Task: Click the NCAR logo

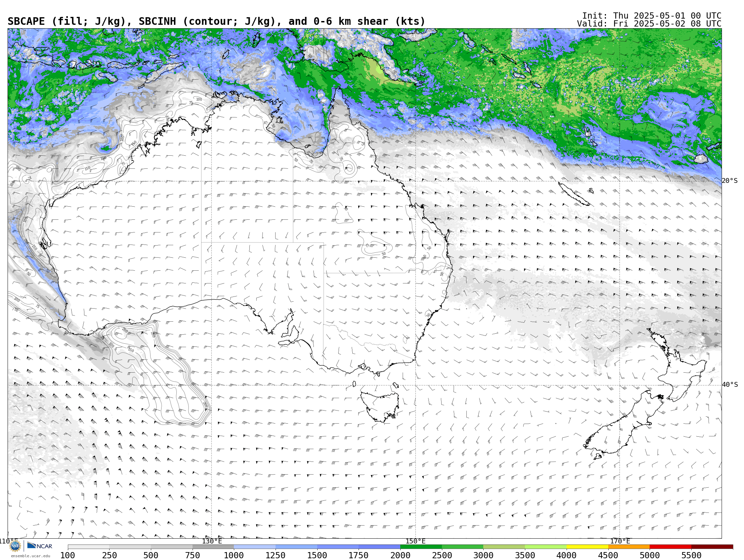Action: [x=40, y=546]
